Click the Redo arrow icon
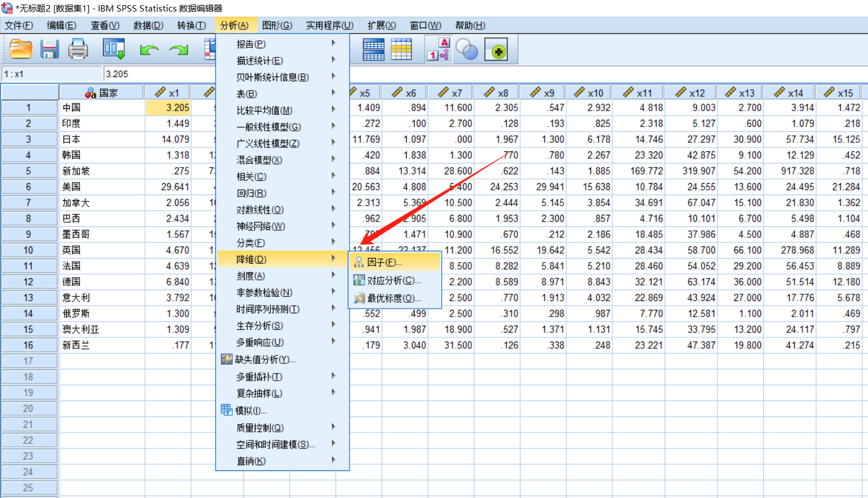The height and width of the screenshot is (498, 868). point(179,50)
